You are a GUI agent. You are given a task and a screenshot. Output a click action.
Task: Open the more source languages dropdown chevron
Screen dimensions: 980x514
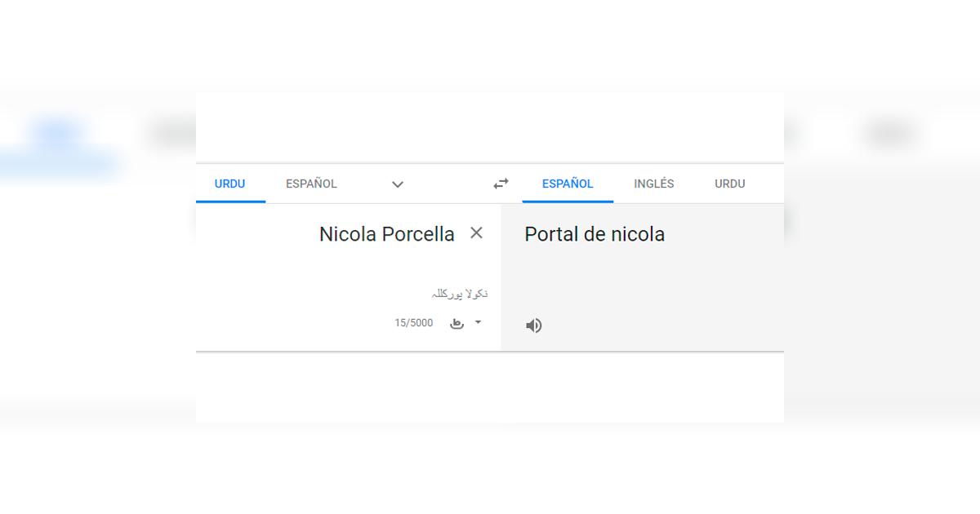pyautogui.click(x=398, y=185)
